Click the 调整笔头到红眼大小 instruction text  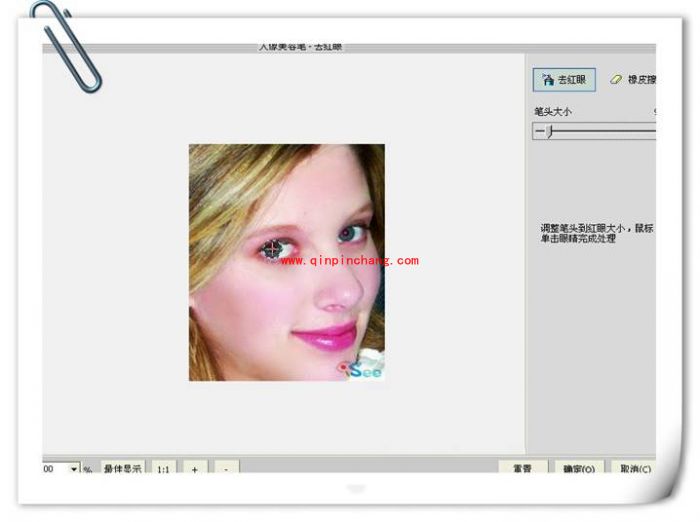tap(596, 233)
